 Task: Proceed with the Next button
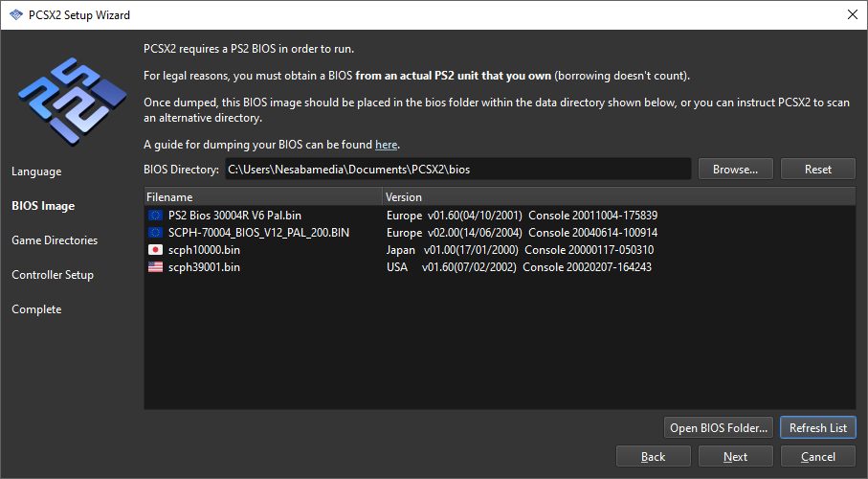tap(735, 457)
